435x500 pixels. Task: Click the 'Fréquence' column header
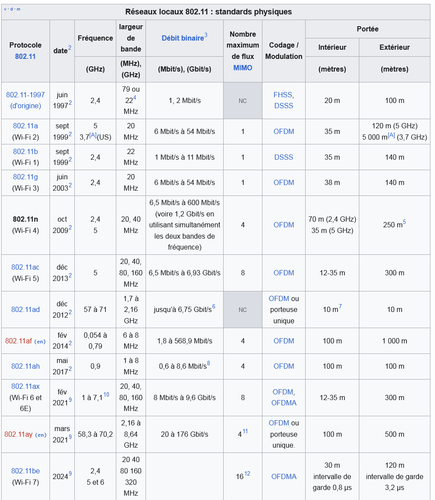click(x=95, y=38)
